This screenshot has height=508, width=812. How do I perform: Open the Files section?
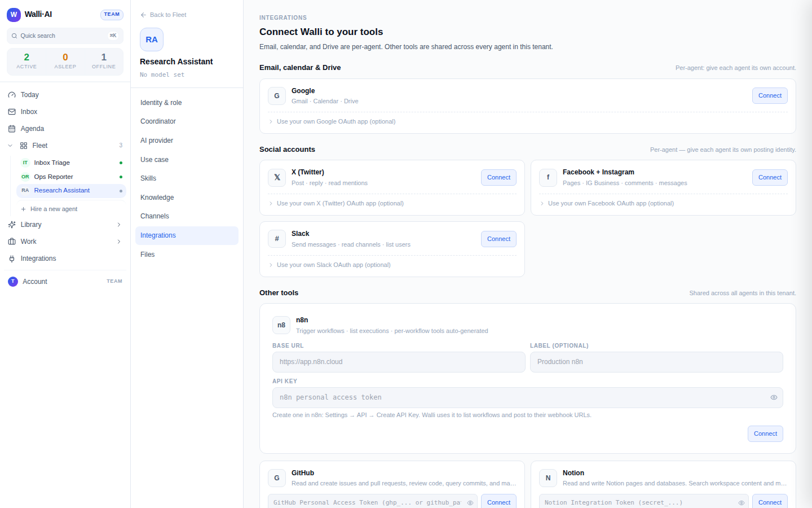(x=187, y=255)
